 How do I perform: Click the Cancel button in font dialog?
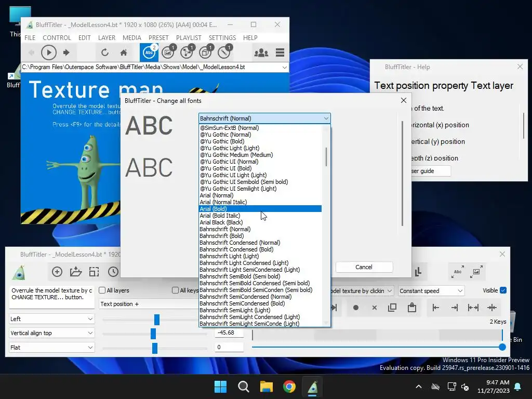tap(364, 267)
